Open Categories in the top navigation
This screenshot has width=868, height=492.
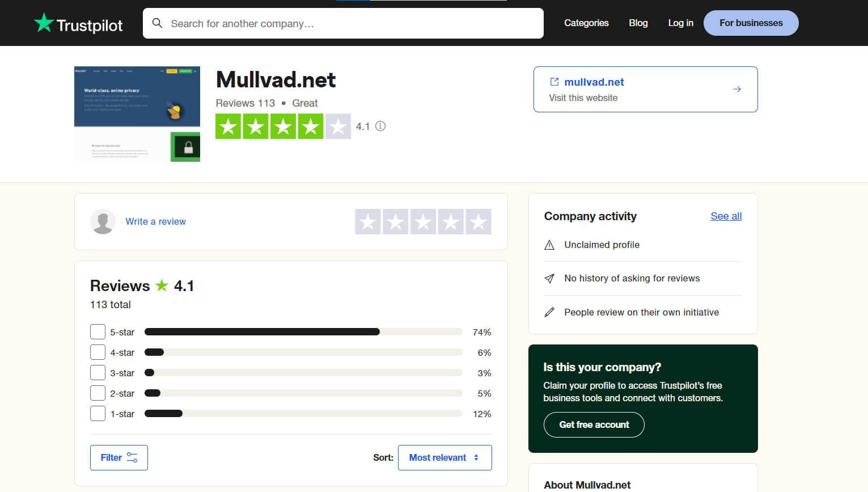point(586,23)
